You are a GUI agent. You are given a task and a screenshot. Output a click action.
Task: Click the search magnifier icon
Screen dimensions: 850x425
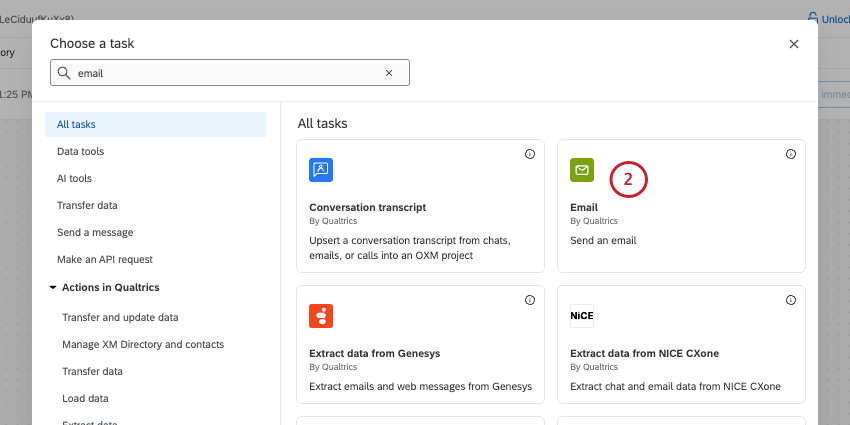(64, 73)
